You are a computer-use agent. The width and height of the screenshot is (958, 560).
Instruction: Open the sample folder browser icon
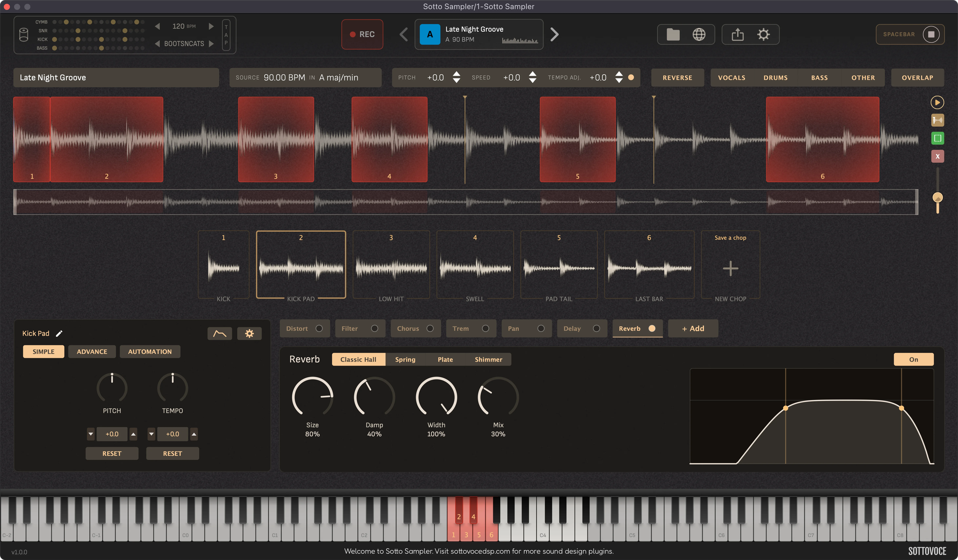coord(673,35)
